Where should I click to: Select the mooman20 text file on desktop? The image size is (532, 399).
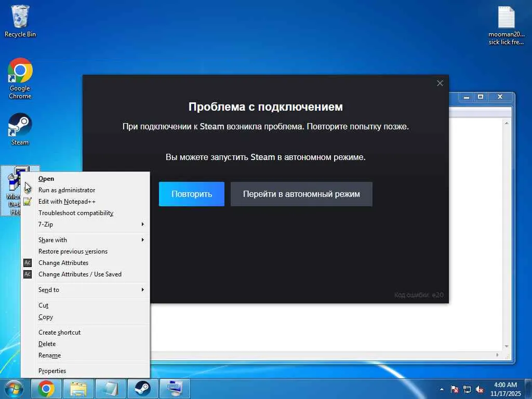click(506, 25)
